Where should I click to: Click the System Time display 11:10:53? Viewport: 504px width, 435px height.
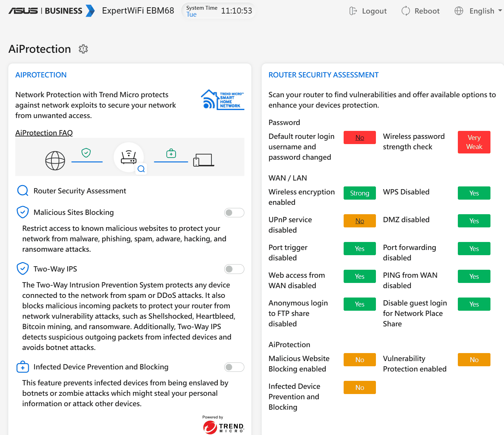pyautogui.click(x=236, y=11)
